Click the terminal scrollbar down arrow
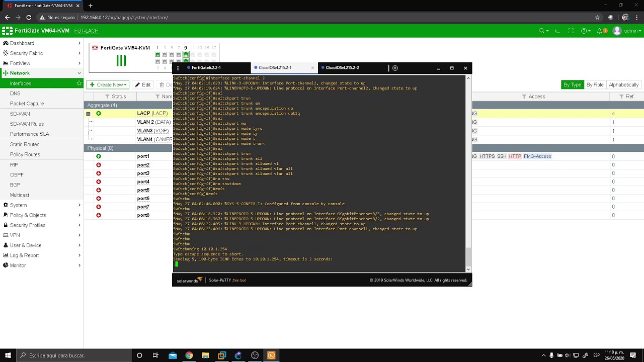Viewport: 644px width, 362px height. 468,269
